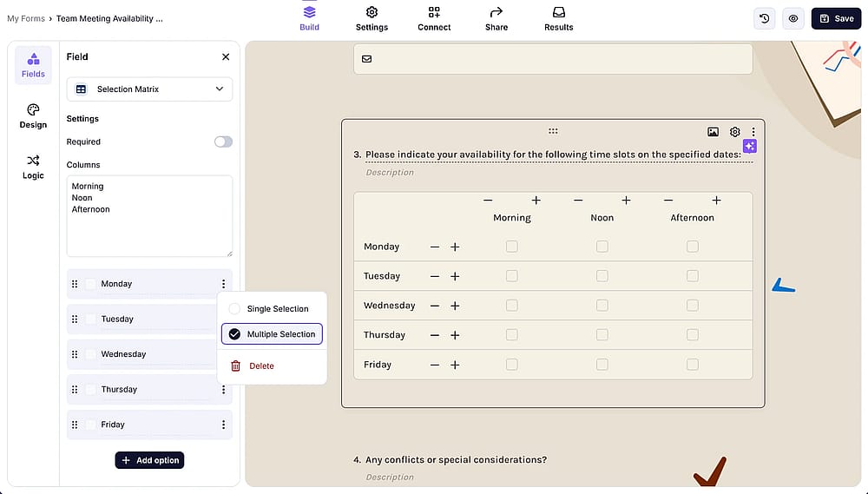This screenshot has width=868, height=494.
Task: Click Add option button
Action: [x=149, y=460]
